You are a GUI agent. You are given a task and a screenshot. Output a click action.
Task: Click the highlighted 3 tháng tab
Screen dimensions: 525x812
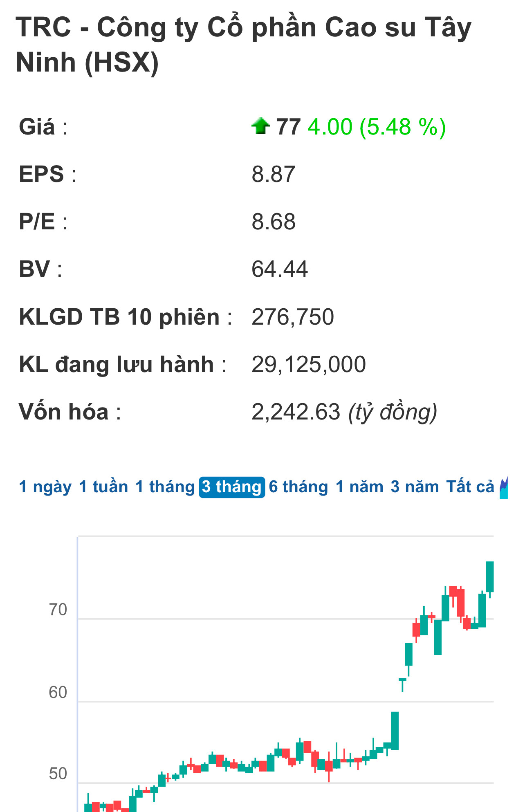click(x=232, y=487)
